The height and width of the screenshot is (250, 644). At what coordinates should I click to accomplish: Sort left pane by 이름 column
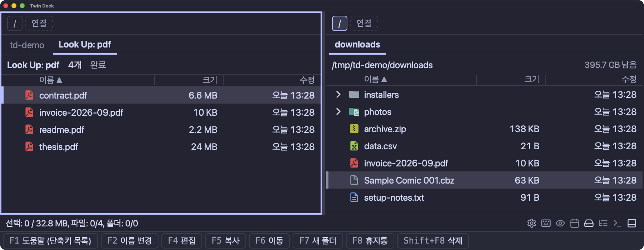point(51,80)
